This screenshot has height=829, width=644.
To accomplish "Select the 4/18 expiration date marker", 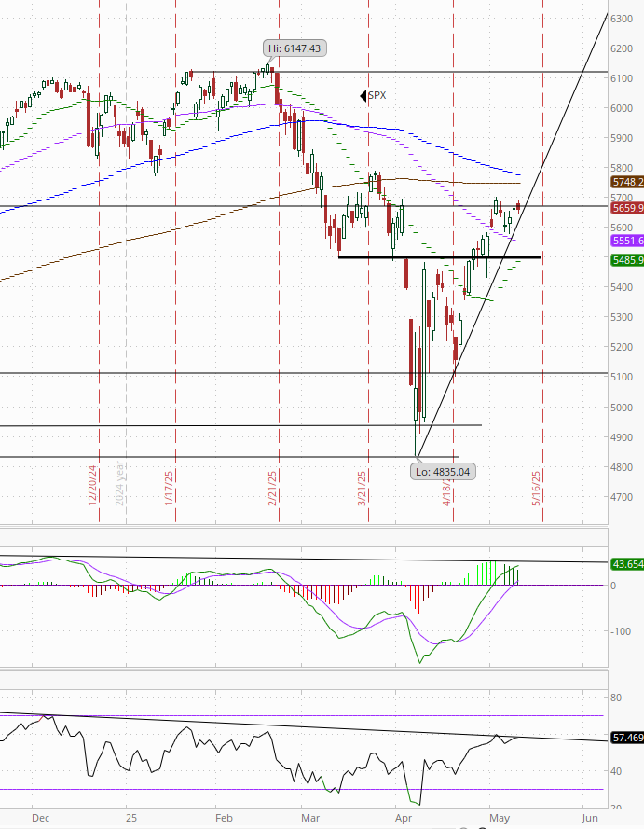I will coord(447,491).
